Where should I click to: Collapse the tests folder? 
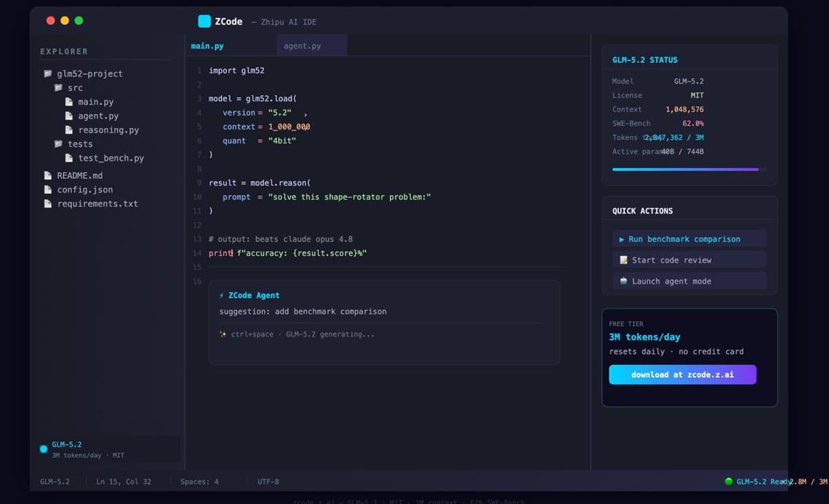tap(80, 144)
